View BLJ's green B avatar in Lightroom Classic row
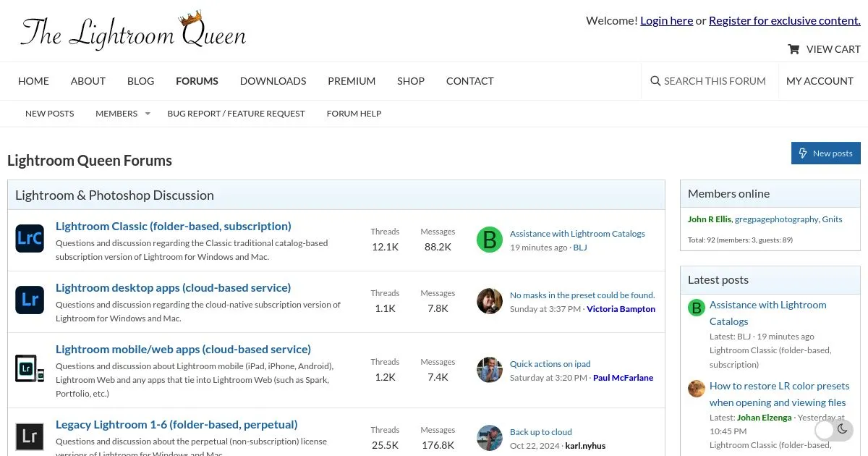This screenshot has height=456, width=868. (x=490, y=240)
